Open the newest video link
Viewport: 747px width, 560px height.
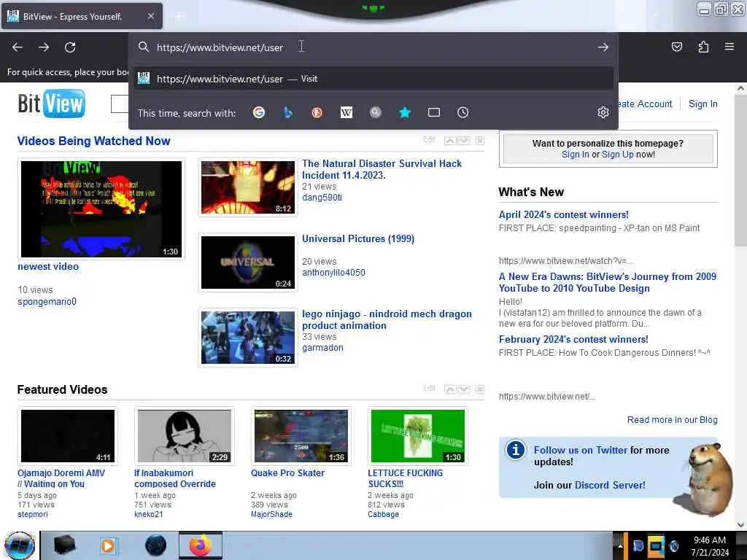pos(48,267)
